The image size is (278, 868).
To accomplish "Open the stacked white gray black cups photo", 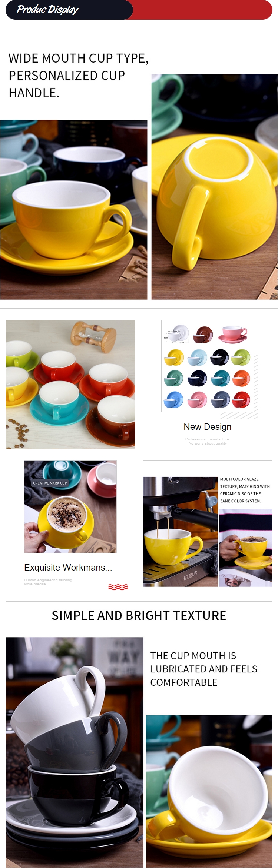I will (75, 752).
